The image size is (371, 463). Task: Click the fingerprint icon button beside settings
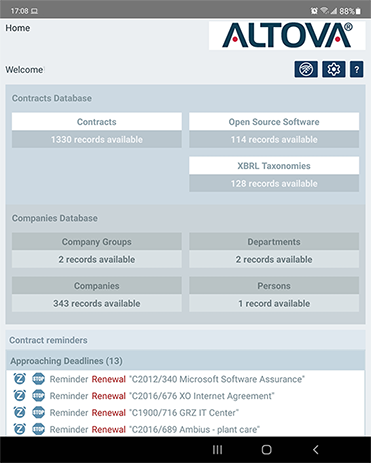point(306,69)
